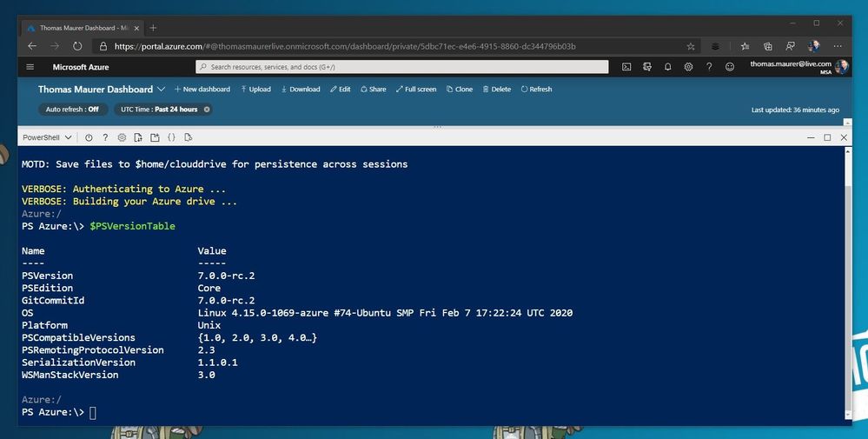Delete the dashboard
This screenshot has width=868, height=439.
click(x=496, y=90)
